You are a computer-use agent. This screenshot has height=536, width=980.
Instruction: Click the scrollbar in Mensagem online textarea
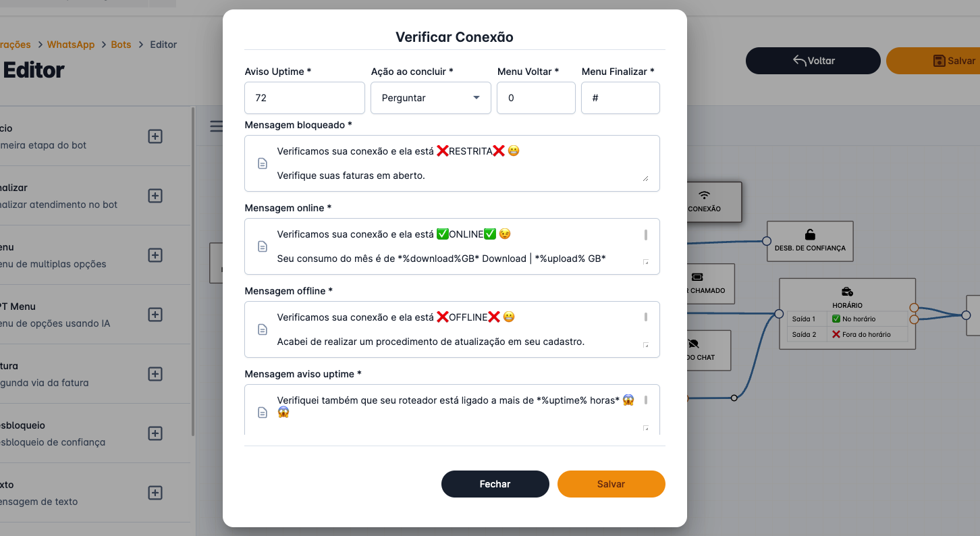pyautogui.click(x=646, y=235)
